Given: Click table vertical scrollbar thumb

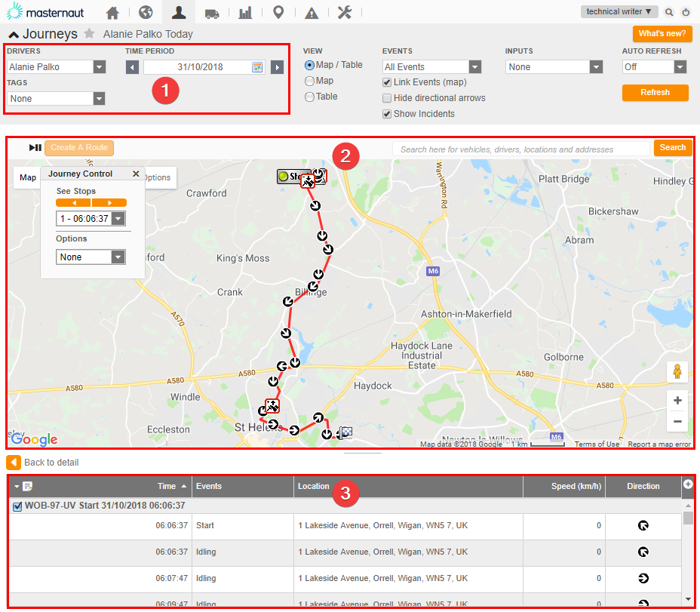Looking at the screenshot, I should (688, 518).
